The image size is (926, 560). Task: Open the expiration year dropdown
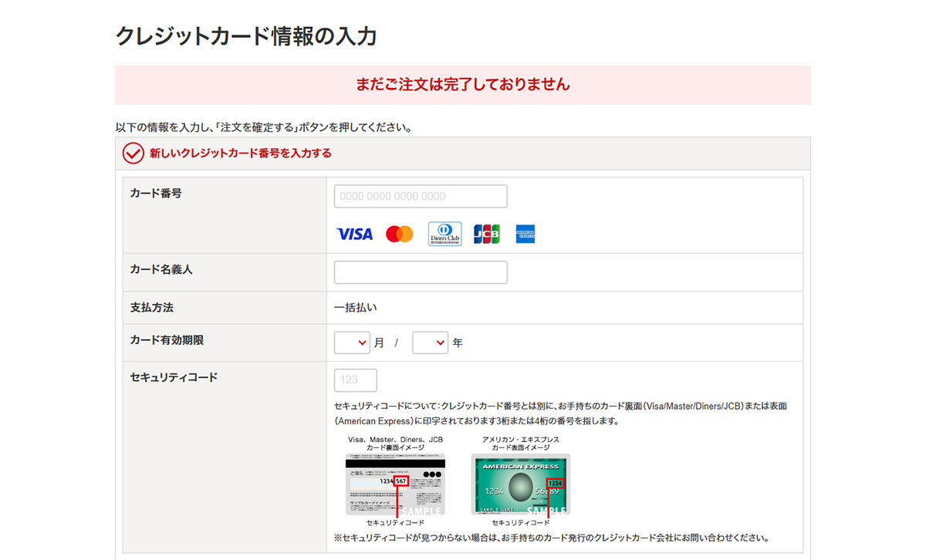[430, 342]
